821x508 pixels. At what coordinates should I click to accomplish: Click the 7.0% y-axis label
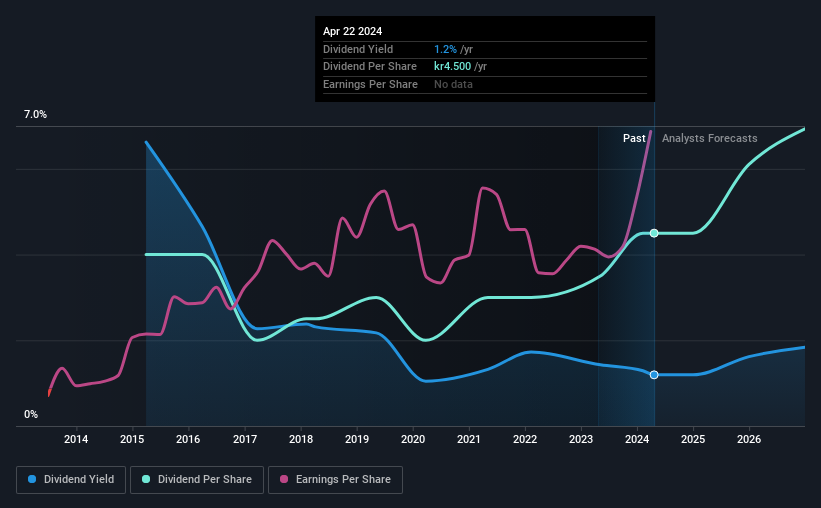(35, 115)
